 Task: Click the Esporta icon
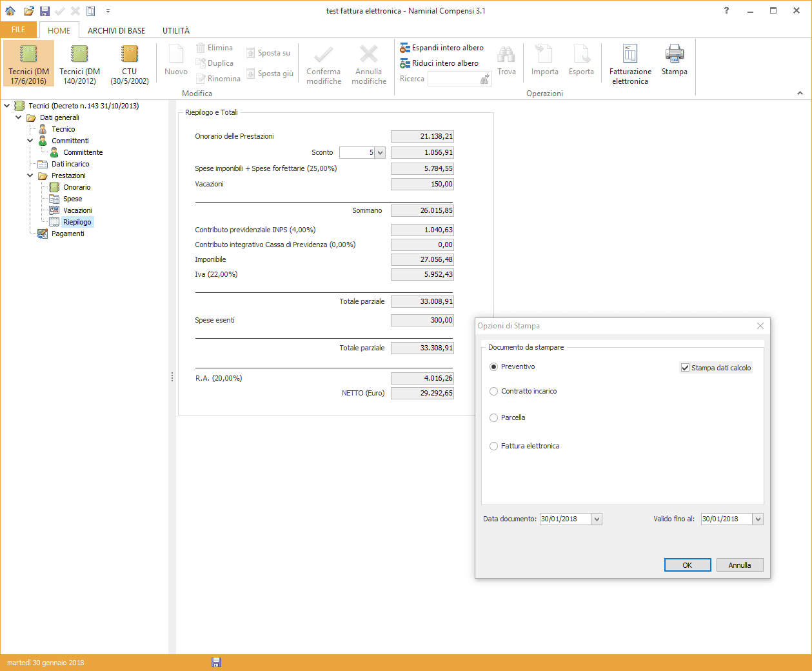581,63
